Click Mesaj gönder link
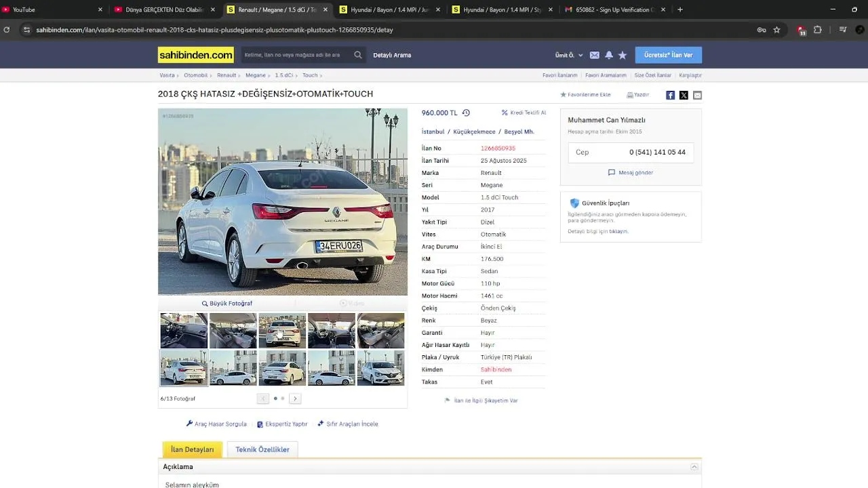868x488 pixels. pyautogui.click(x=631, y=173)
